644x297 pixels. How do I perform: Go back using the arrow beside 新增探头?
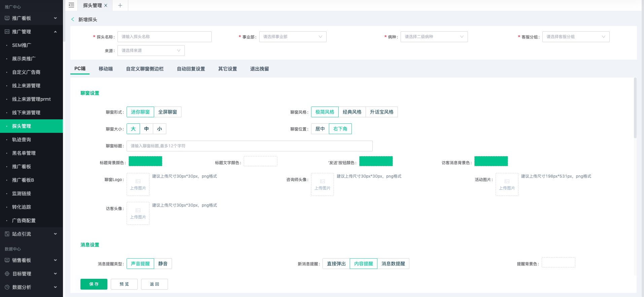click(x=73, y=19)
